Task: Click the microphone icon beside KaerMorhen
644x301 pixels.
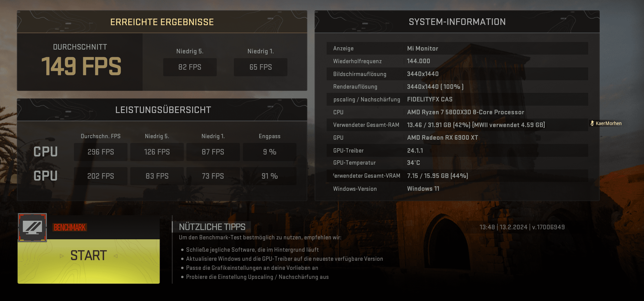Action: click(x=592, y=123)
